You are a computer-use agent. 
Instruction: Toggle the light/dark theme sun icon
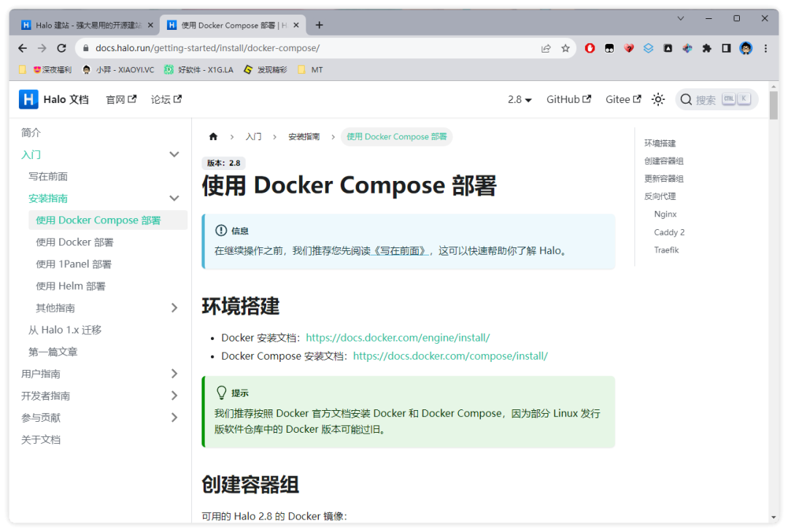point(658,99)
